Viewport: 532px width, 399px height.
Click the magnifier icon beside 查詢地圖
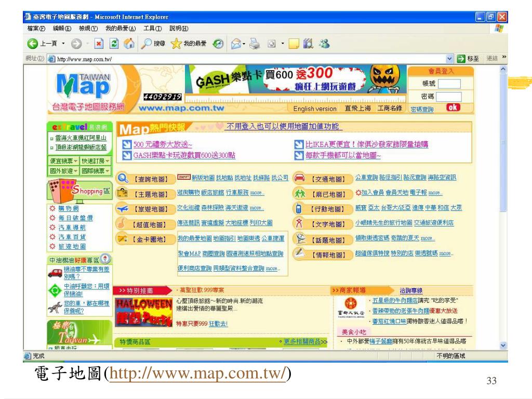click(x=123, y=178)
